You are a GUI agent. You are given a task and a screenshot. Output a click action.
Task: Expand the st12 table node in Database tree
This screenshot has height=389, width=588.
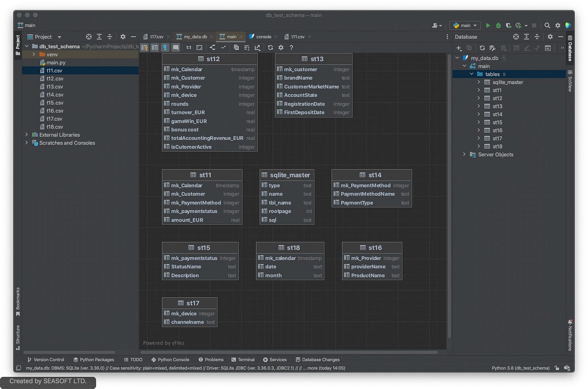pos(478,98)
